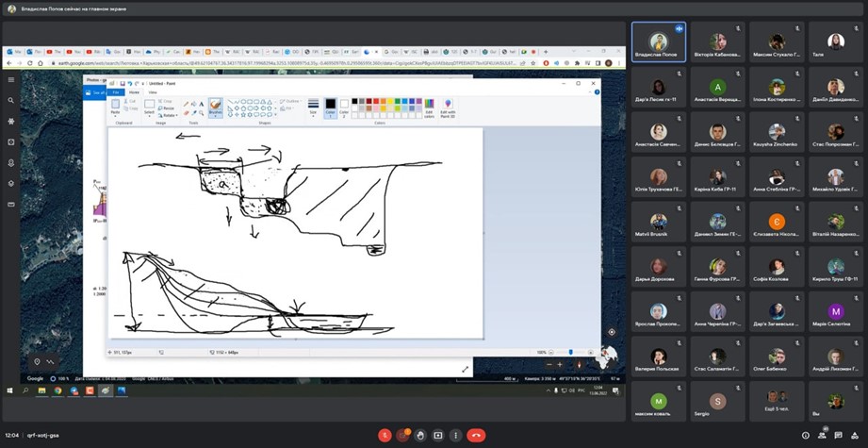Image resolution: width=868 pixels, height=448 pixels.
Task: Pick the Color 2 swatch in Paint
Action: point(344,107)
